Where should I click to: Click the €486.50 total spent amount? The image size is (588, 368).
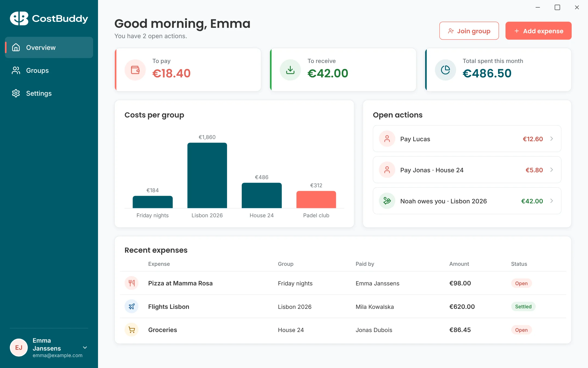[x=487, y=73]
